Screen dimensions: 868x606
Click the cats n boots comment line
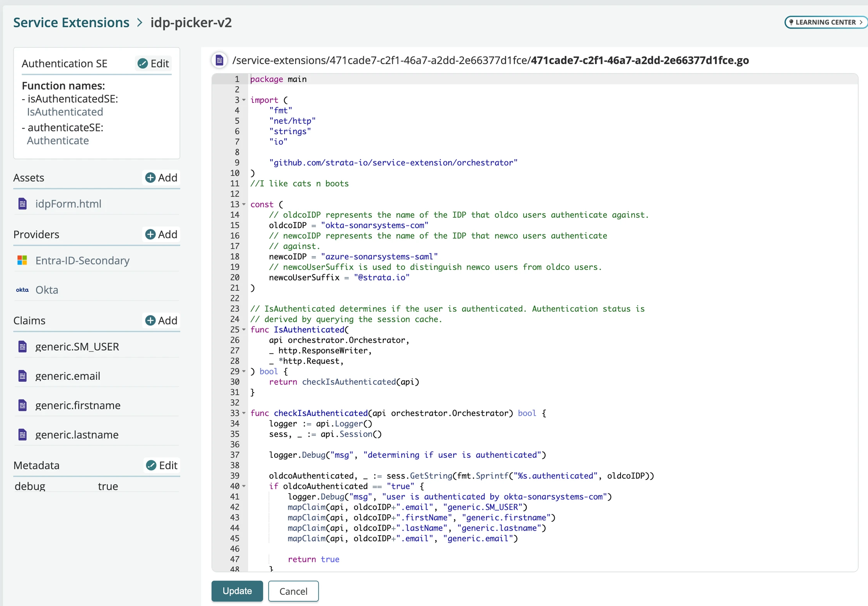point(300,183)
